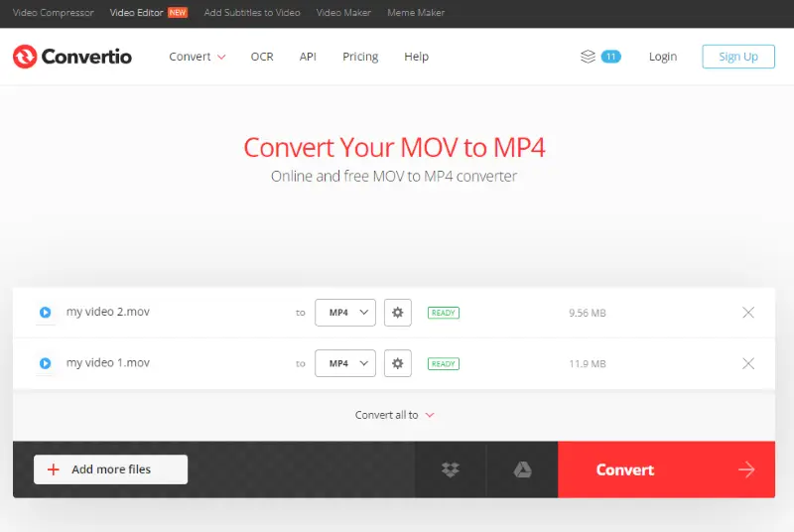The image size is (794, 532).
Task: Click the Sign Up button
Action: (x=738, y=57)
